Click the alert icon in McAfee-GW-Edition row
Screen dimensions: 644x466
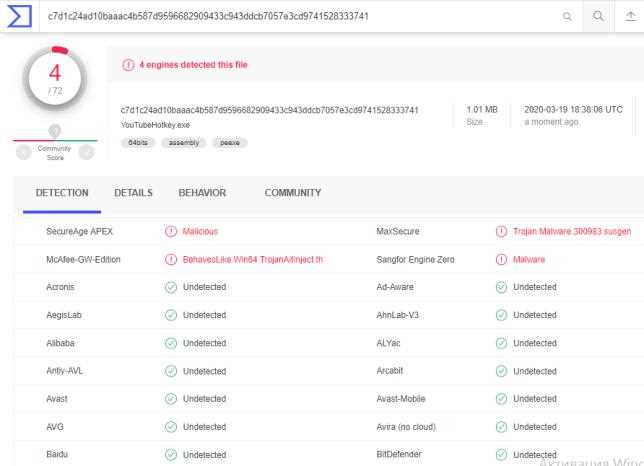171,259
